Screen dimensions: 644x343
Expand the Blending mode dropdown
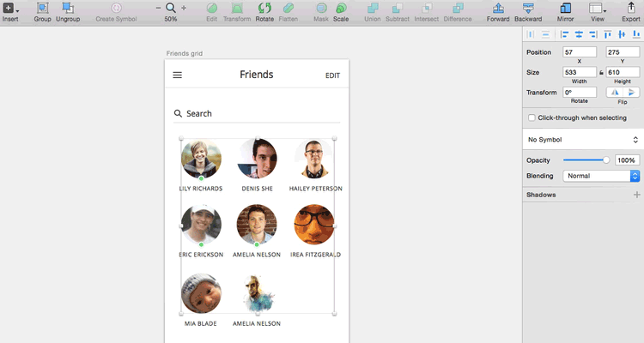tap(601, 176)
